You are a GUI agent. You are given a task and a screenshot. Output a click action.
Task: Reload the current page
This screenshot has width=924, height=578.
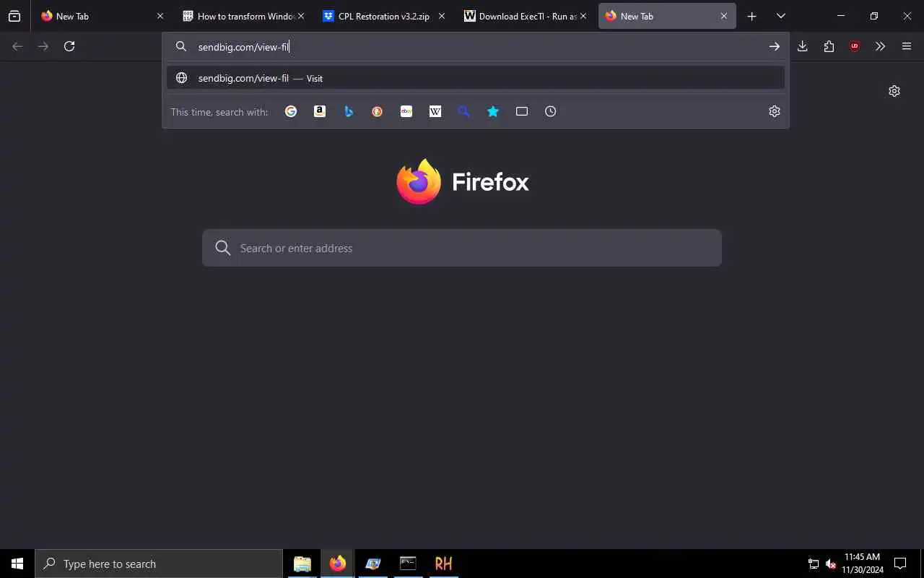(69, 46)
